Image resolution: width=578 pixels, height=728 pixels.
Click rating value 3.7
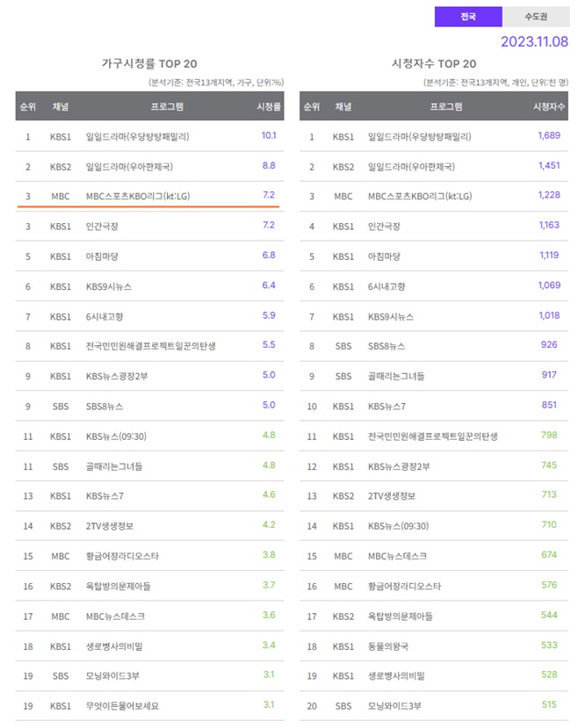pos(269,586)
